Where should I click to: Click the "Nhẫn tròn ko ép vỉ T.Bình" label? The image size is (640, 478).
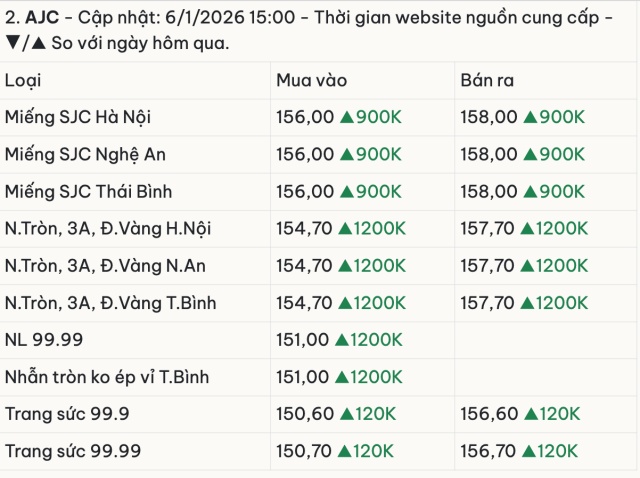click(107, 377)
